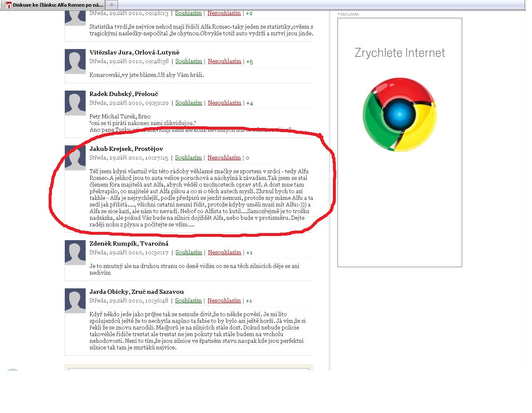Click Vitězslav Jura's avatar picture
Viewport: 532px width, 413px height.
pyautogui.click(x=75, y=61)
